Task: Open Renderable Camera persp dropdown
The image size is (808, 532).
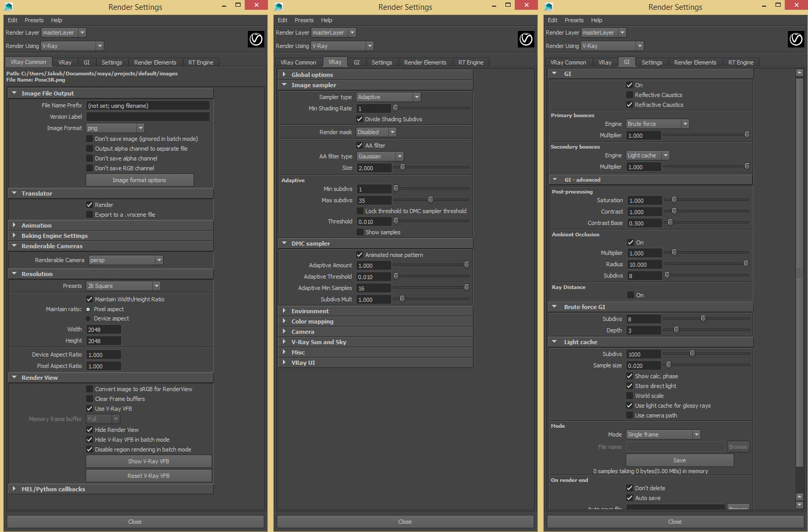Action: pos(126,260)
